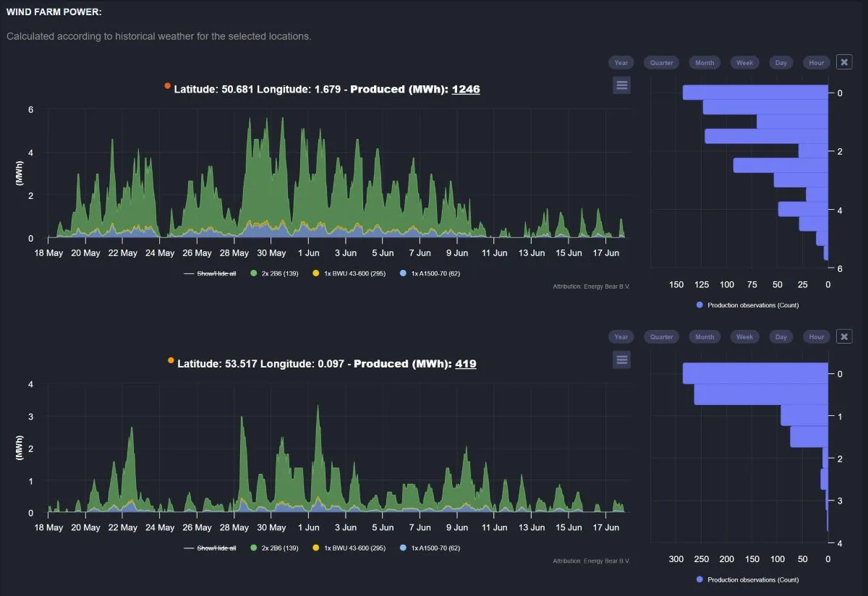Screen dimensions: 868x596
Task: Choose Quarter button on top histogram
Action: tap(661, 63)
